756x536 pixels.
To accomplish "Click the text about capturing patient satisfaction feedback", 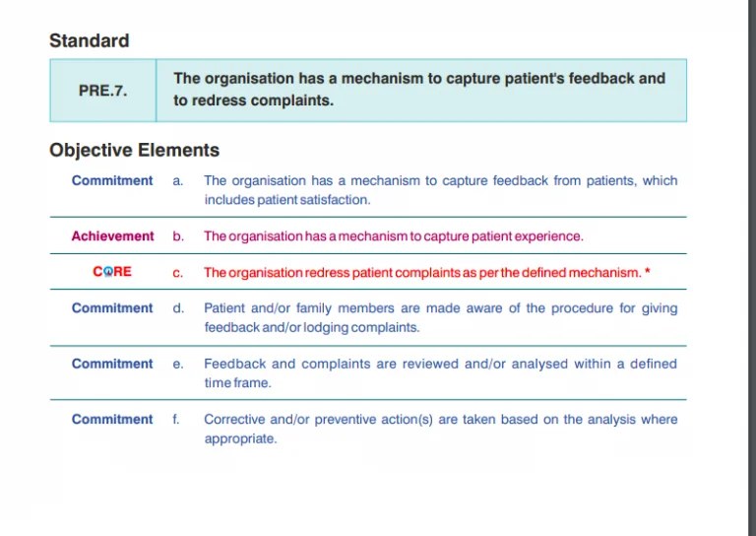I will pyautogui.click(x=440, y=190).
